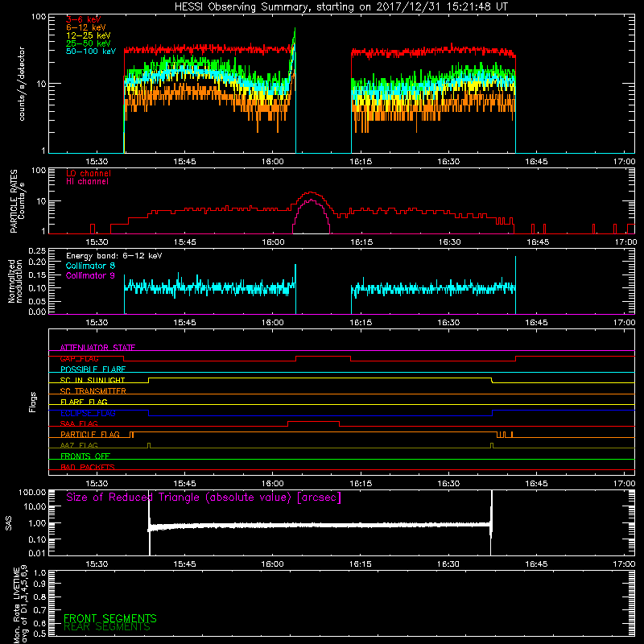Click the REAR SEGMENTS legend label

point(107,627)
